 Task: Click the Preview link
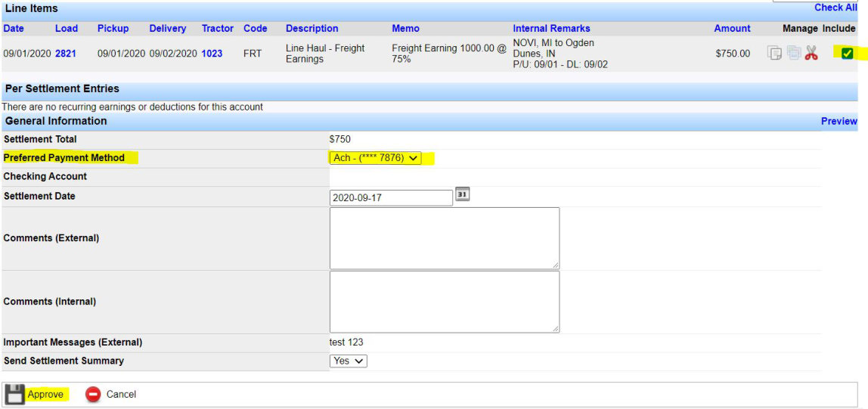point(839,121)
